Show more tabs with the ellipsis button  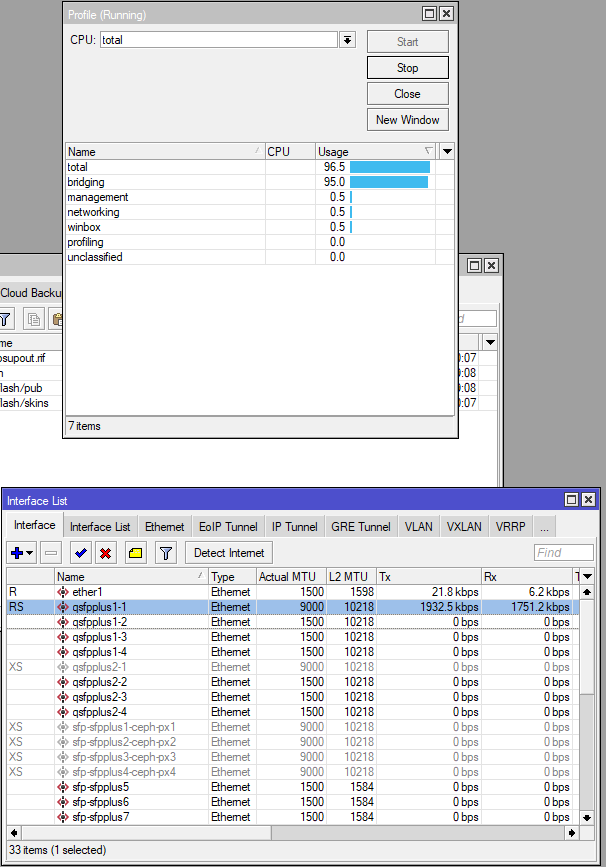tap(545, 527)
